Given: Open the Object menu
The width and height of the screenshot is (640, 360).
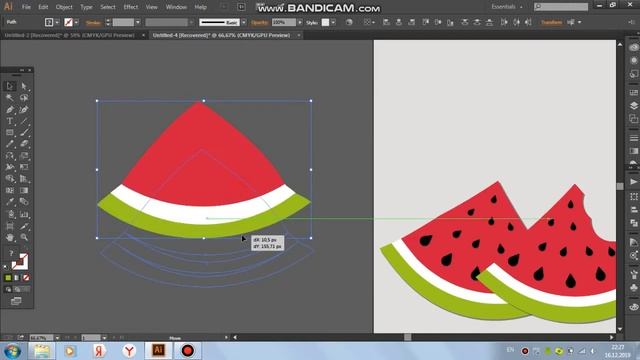Looking at the screenshot, I should point(64,7).
